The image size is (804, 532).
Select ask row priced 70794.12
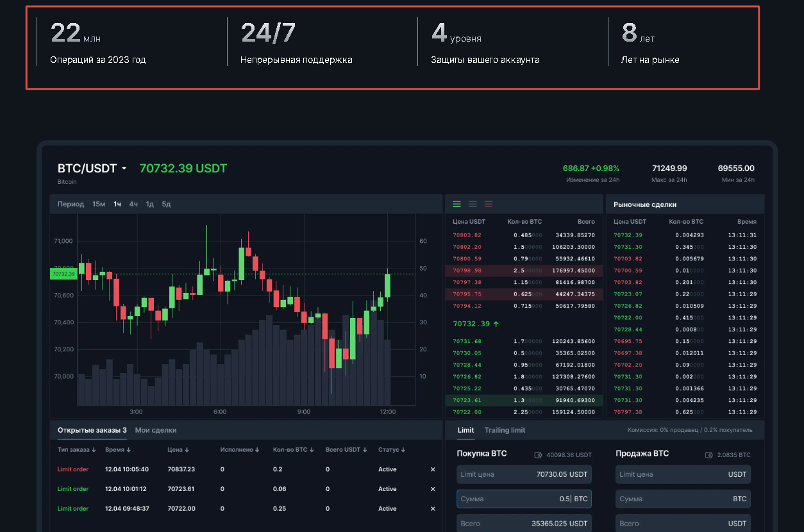(524, 306)
